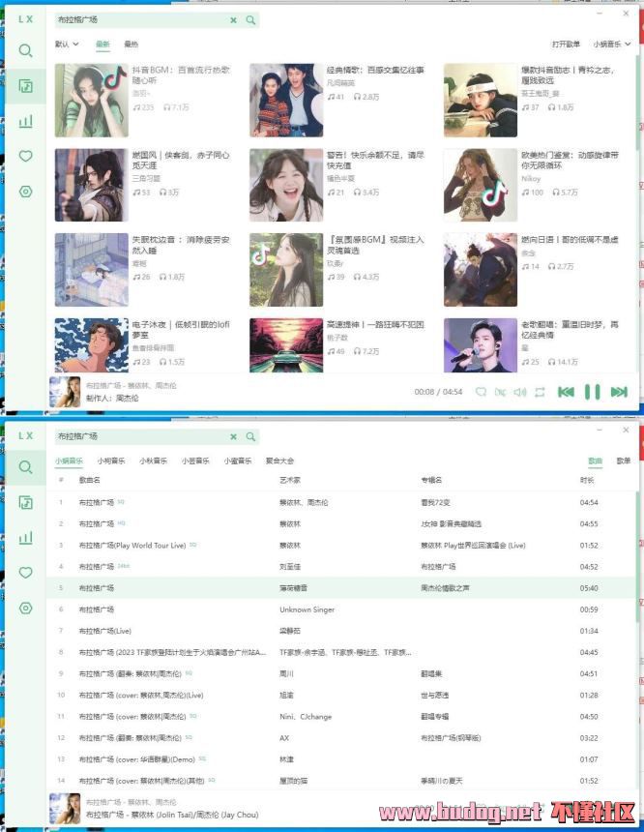Open leaderboard chart icon in upper window sidebar
This screenshot has height=832, width=644.
click(26, 121)
